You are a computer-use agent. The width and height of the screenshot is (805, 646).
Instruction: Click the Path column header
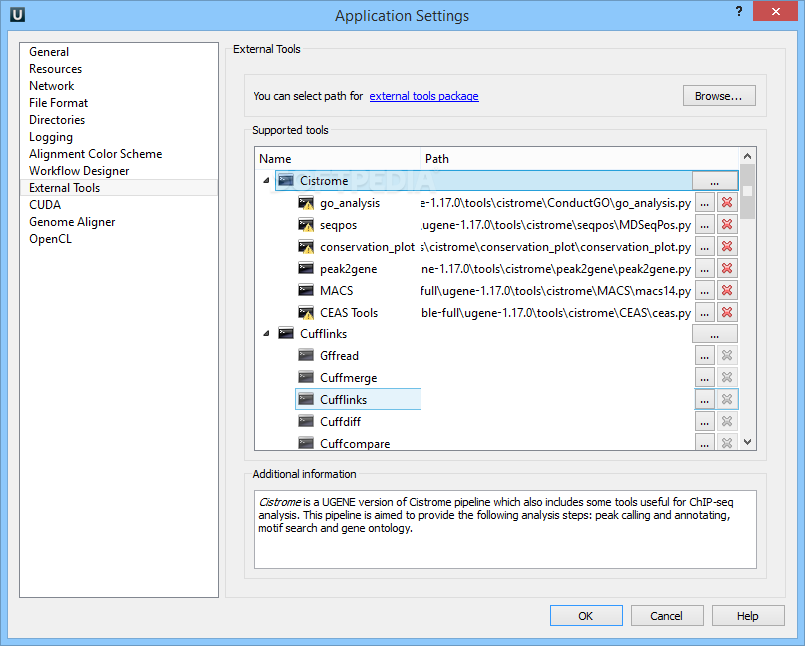pyautogui.click(x=580, y=159)
